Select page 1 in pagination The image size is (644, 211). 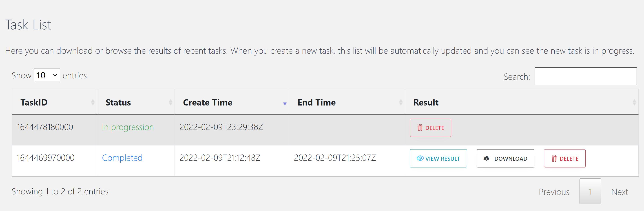590,191
